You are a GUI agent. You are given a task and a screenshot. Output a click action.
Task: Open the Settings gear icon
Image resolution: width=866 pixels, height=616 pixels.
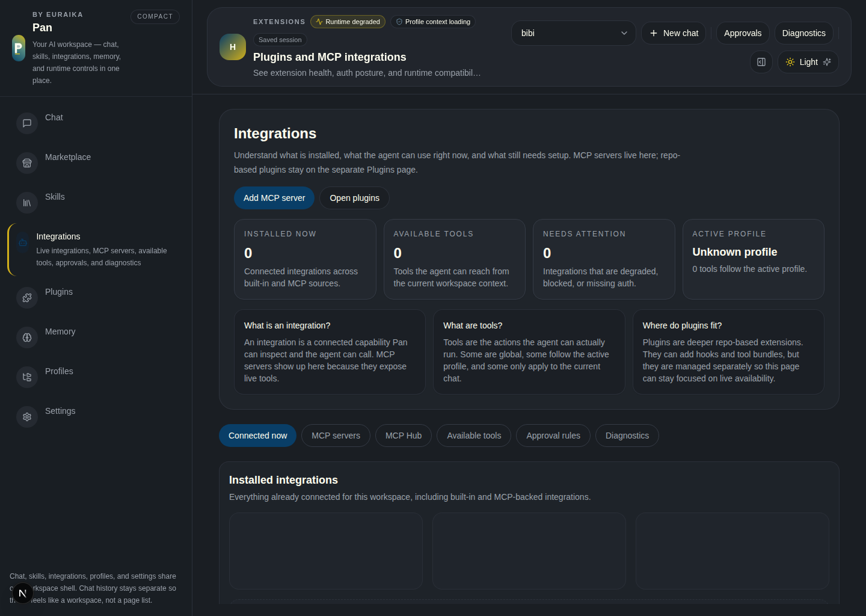tap(27, 417)
